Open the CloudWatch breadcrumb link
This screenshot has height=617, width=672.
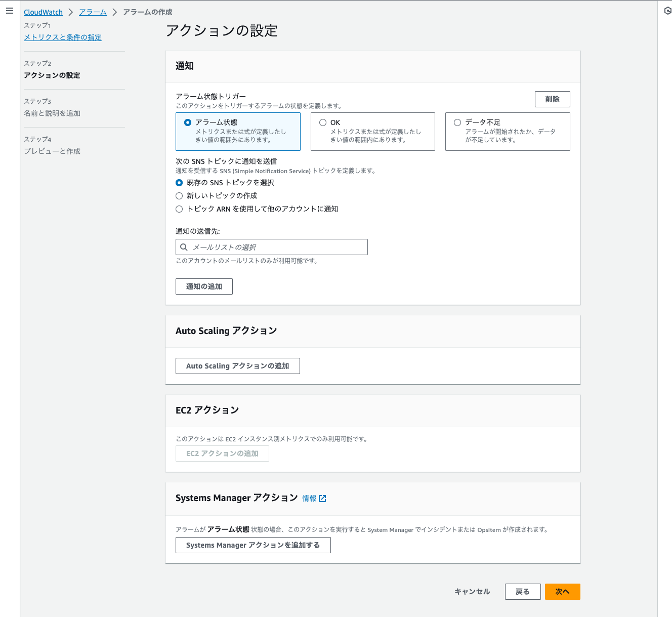43,12
